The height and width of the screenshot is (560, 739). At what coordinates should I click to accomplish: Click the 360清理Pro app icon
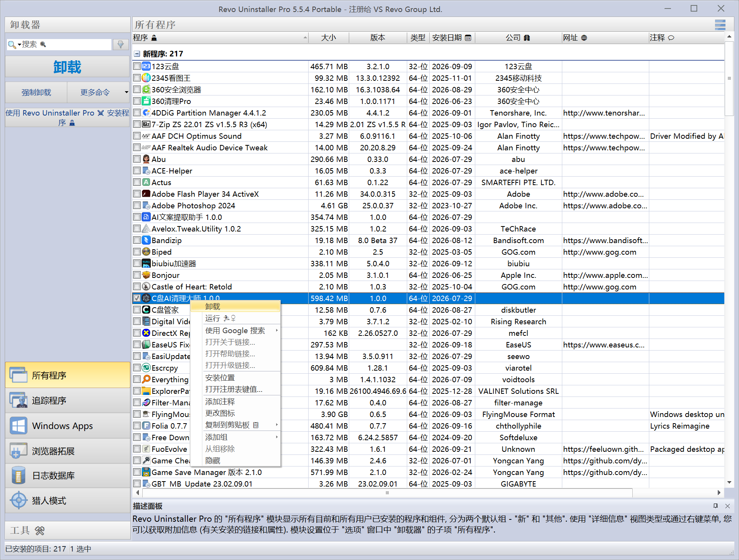(146, 101)
